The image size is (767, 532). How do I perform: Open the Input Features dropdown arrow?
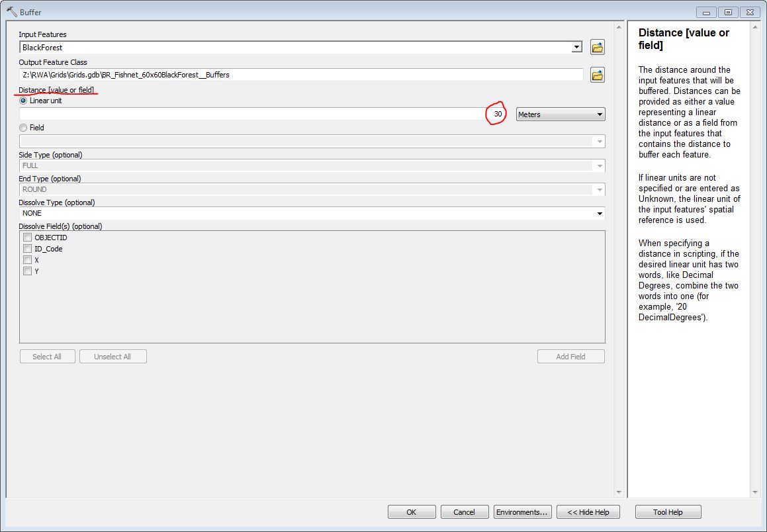click(576, 48)
